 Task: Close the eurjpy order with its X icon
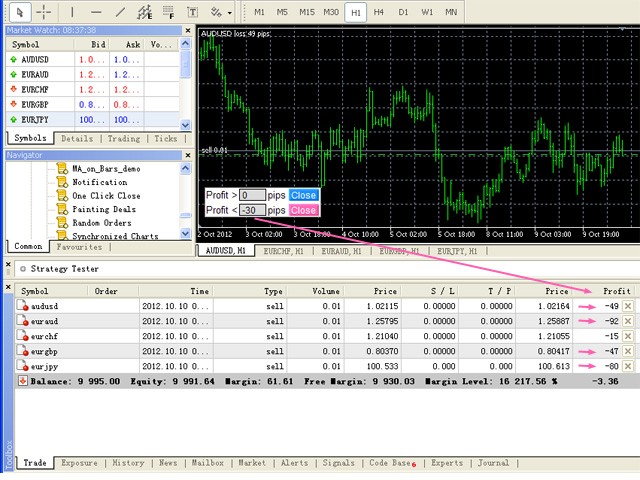tap(627, 367)
